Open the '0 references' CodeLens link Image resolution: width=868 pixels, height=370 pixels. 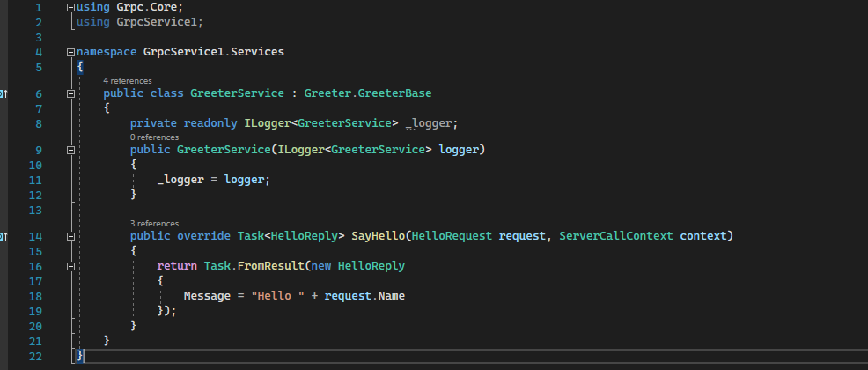pyautogui.click(x=154, y=137)
